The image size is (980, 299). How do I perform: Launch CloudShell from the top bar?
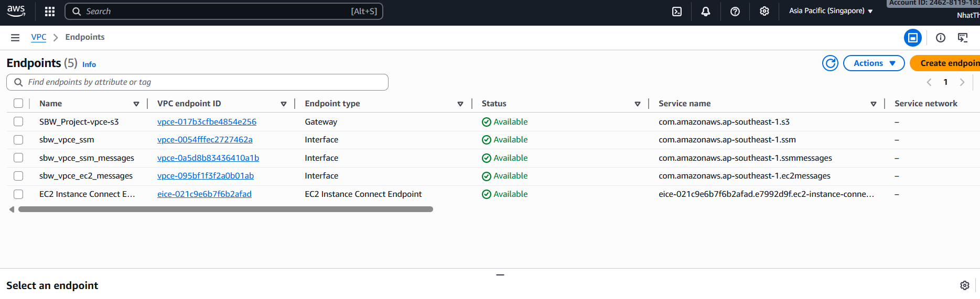coord(677,12)
